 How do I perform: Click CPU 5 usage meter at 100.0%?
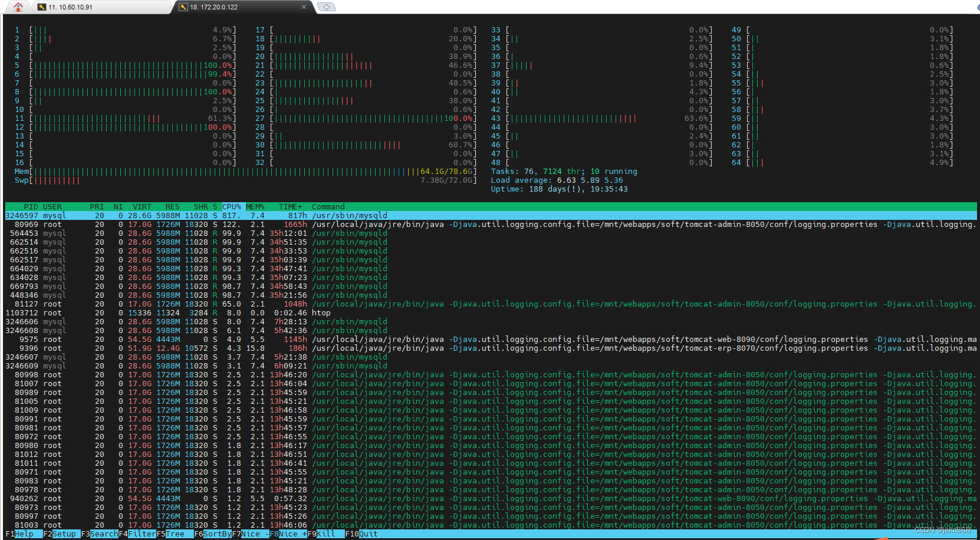click(x=125, y=65)
